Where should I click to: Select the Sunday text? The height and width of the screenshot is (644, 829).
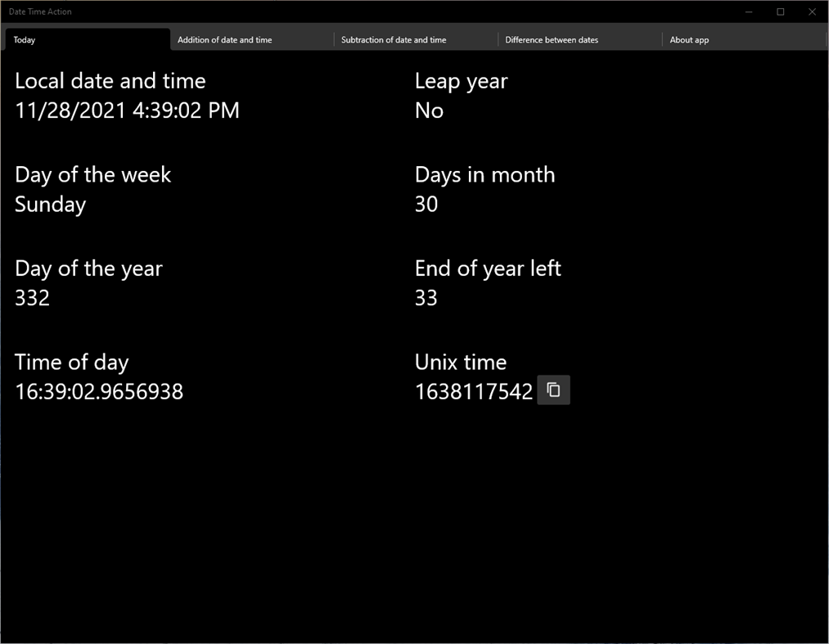(50, 204)
